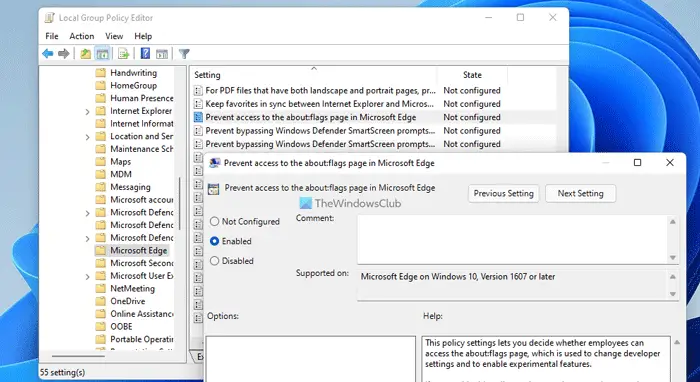Click the OneDrive folder icon
This screenshot has width=700, height=382.
101,301
